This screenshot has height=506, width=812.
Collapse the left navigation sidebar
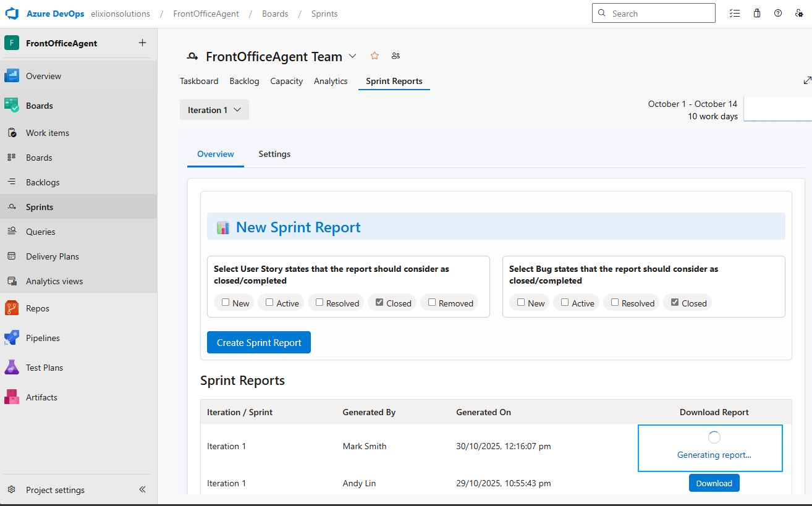coord(142,489)
